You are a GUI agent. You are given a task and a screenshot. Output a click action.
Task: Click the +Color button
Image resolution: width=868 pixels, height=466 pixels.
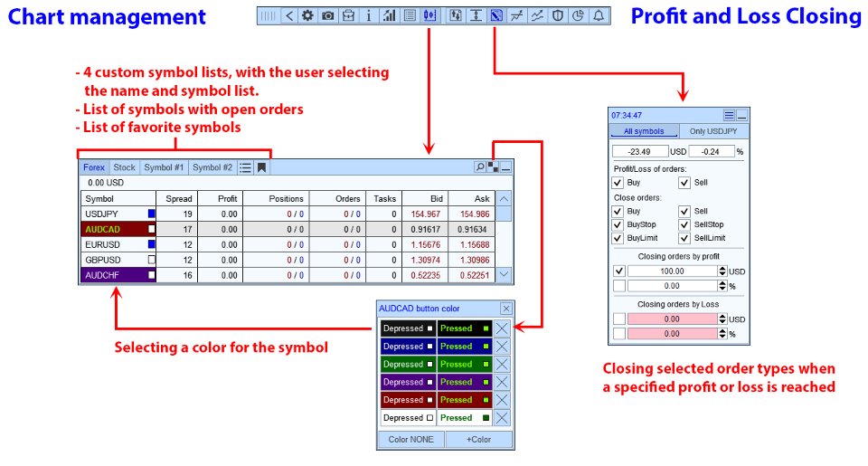click(x=479, y=440)
